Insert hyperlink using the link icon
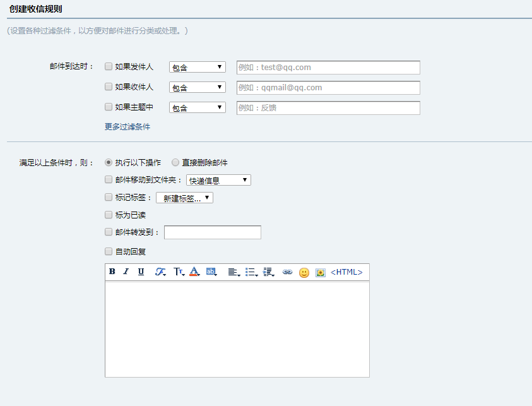Image resolution: width=532 pixels, height=406 pixels. 287,272
